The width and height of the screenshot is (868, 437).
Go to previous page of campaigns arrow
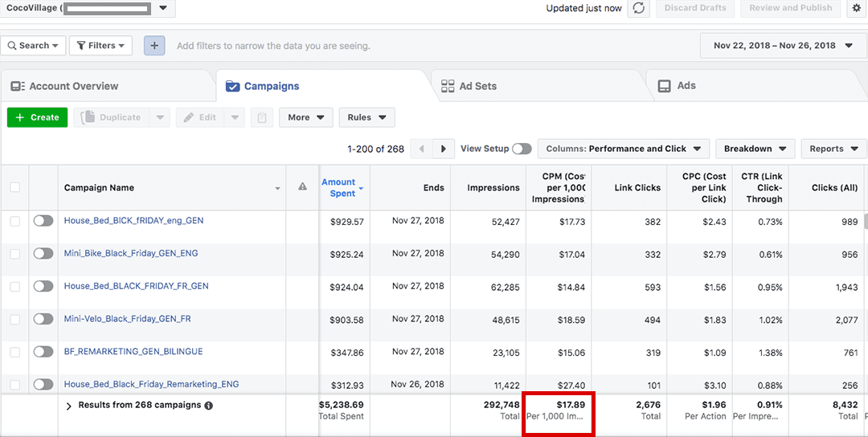point(421,149)
